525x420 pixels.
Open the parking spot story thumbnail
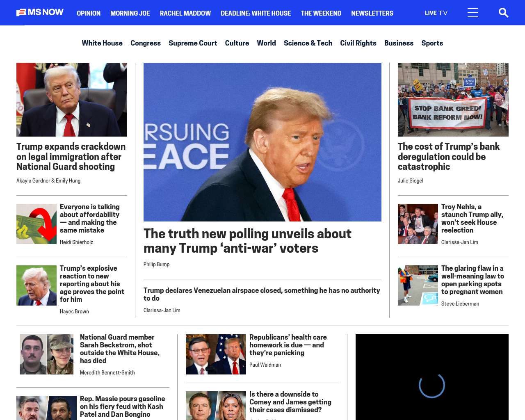point(418,285)
